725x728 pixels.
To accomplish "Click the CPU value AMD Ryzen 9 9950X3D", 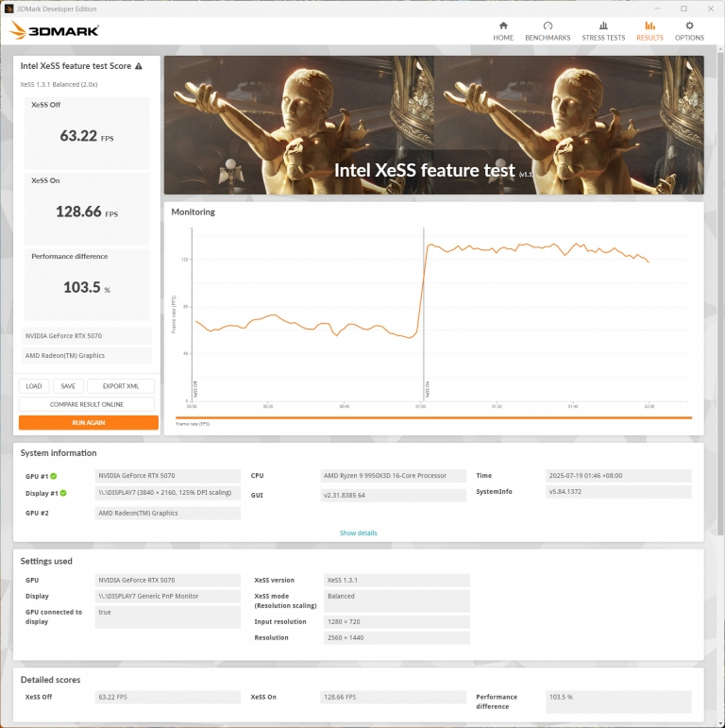I will (393, 476).
